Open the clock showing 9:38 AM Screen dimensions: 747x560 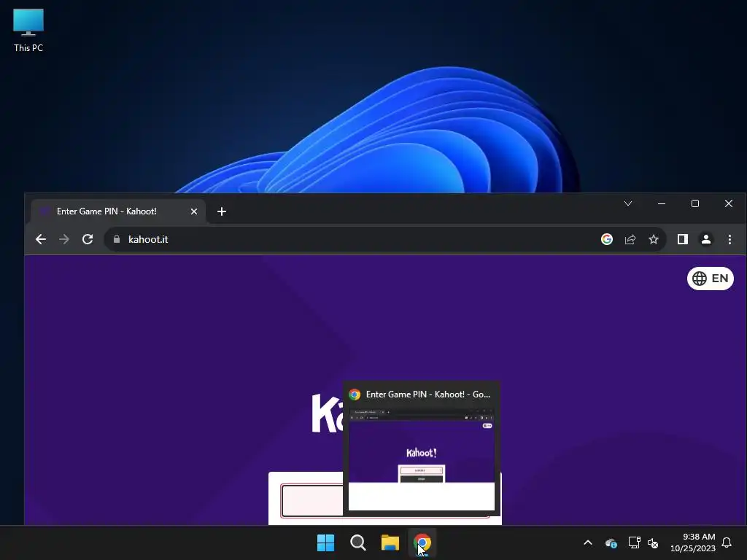(x=693, y=542)
